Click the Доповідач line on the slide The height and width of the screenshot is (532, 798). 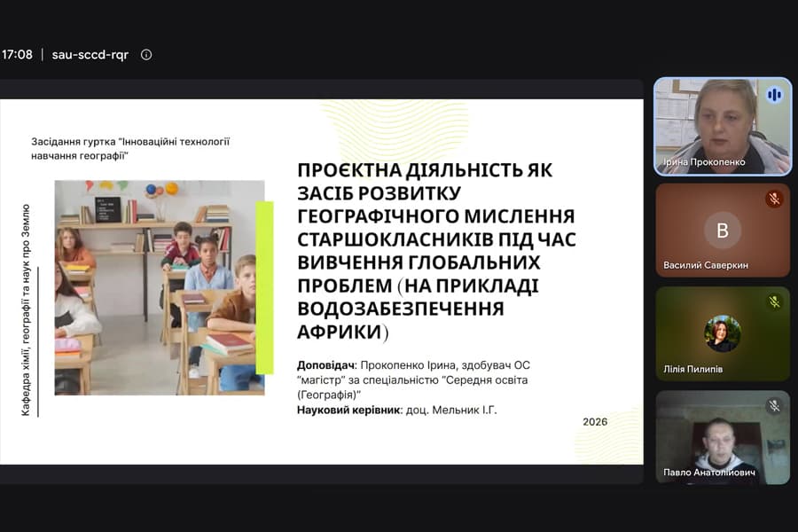pos(414,379)
